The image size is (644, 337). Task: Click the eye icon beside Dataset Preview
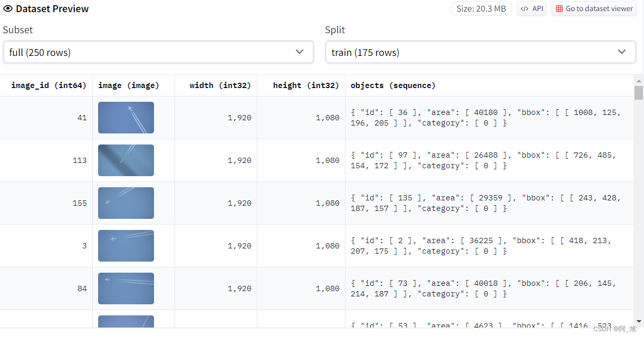(x=8, y=9)
